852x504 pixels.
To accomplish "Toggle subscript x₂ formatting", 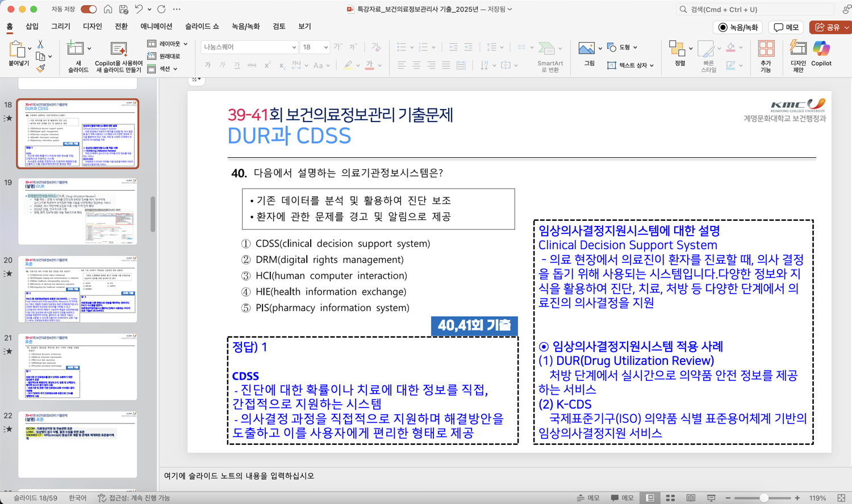I will 281,65.
